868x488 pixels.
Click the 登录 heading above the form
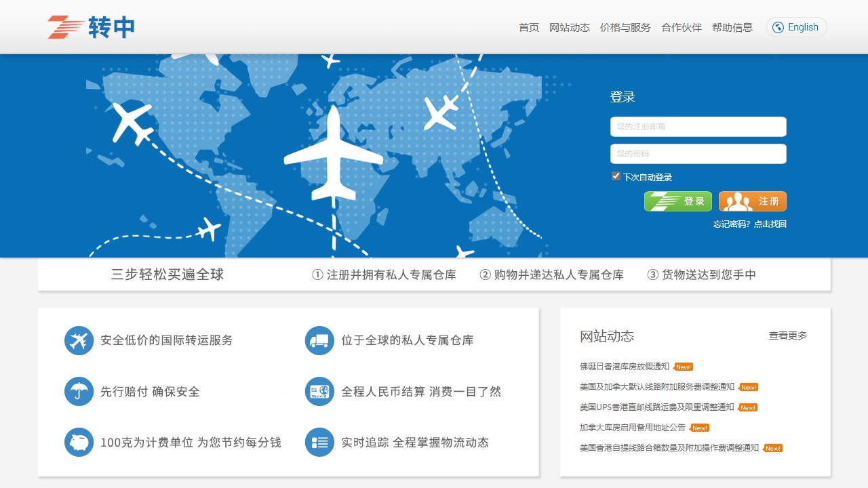pos(623,97)
